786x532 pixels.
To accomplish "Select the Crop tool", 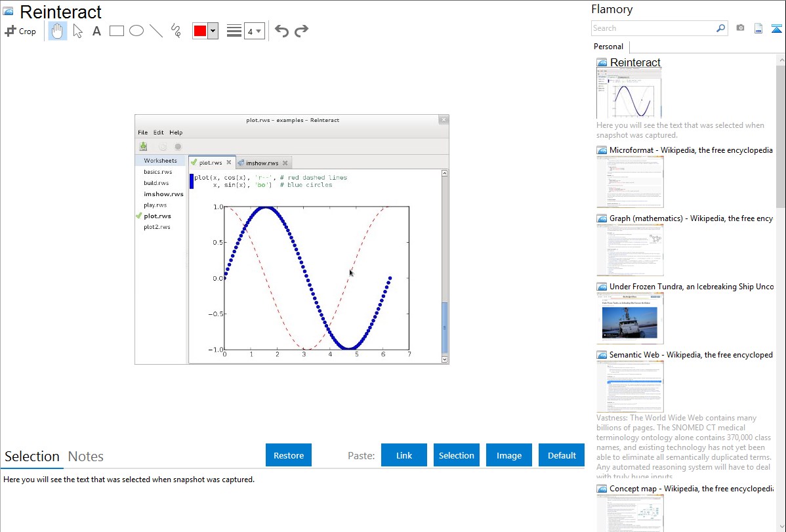I will coord(20,31).
